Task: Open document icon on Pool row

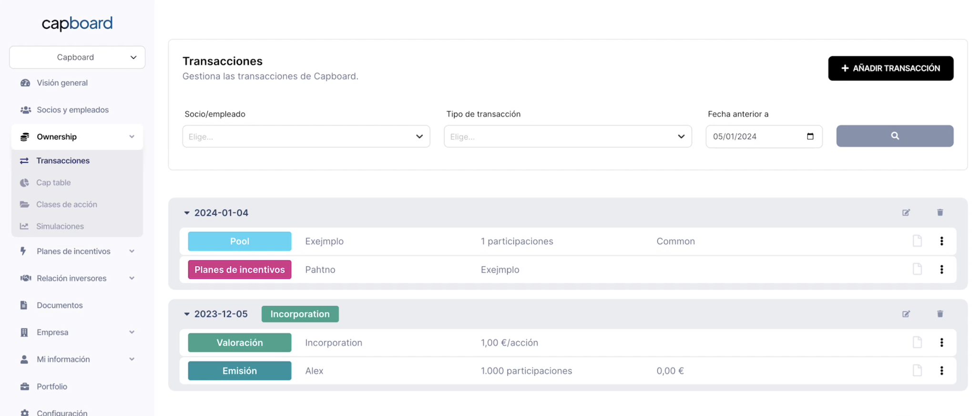Action: click(x=917, y=241)
